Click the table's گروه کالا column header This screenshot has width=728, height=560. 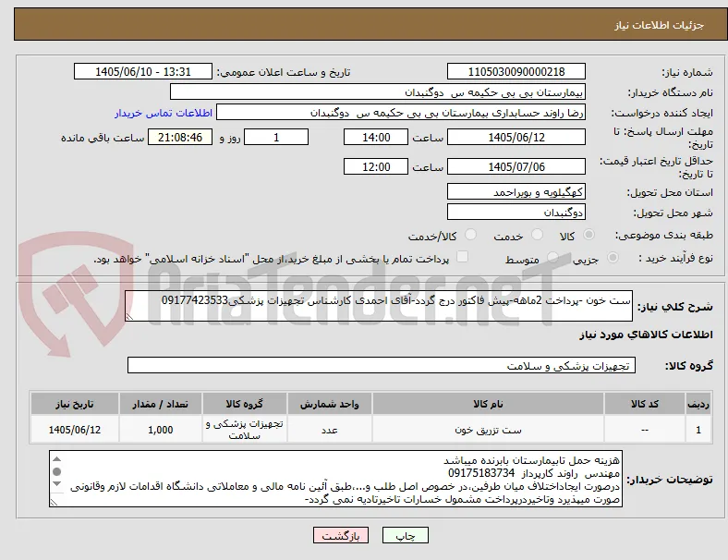click(x=244, y=404)
